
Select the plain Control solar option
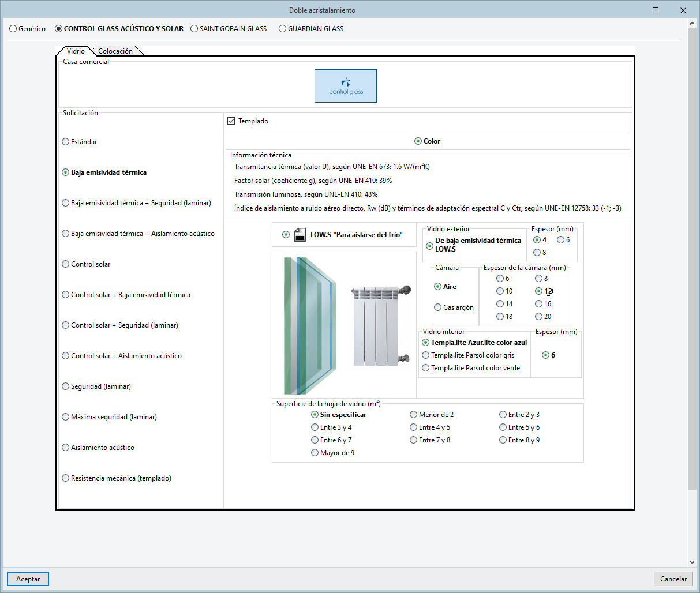[86, 264]
